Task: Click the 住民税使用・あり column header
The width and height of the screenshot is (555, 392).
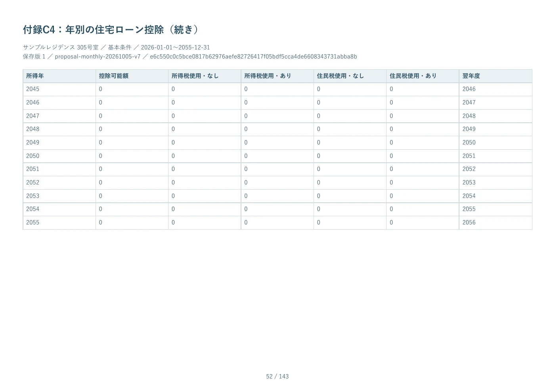Action: [x=423, y=76]
